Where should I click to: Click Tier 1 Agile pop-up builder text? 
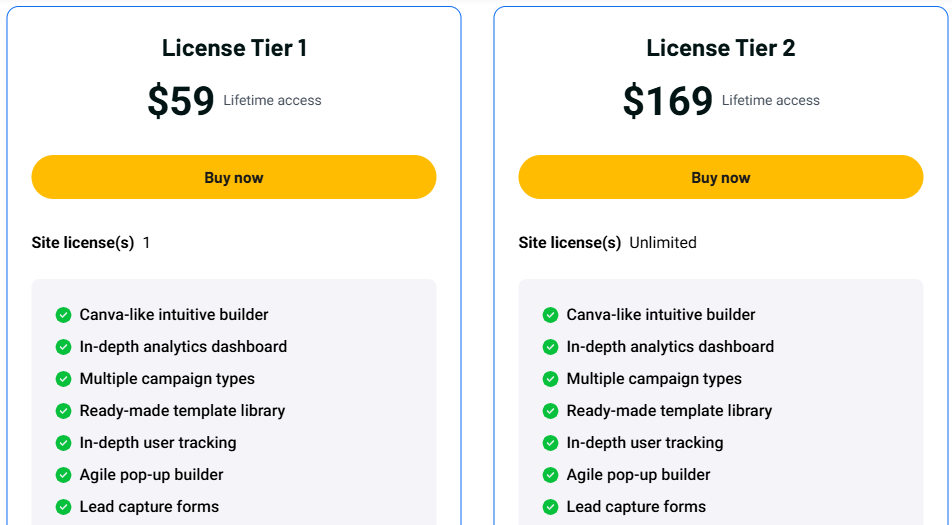[151, 475]
